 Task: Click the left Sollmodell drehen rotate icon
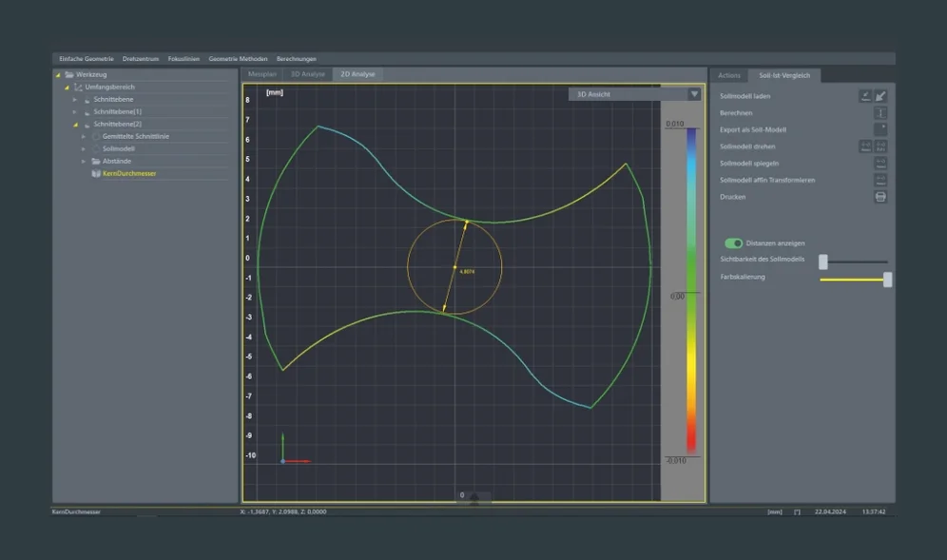coord(865,145)
